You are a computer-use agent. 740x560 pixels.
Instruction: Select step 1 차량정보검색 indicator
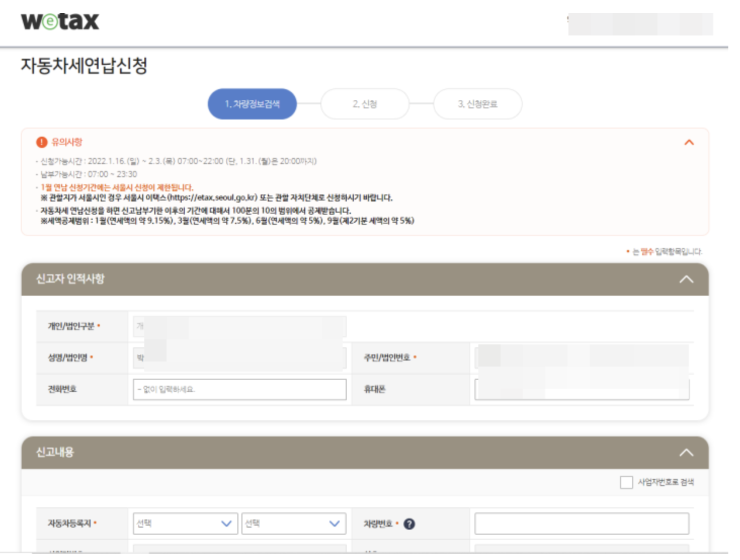(252, 104)
